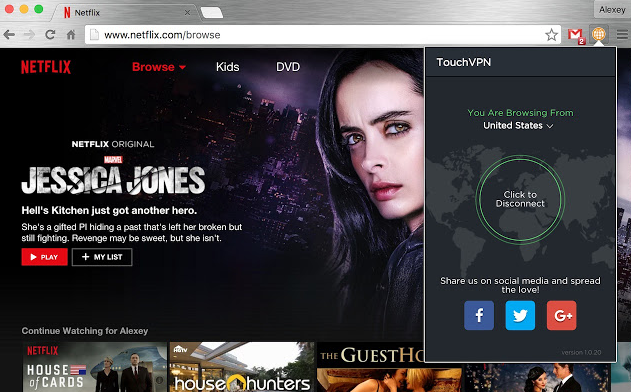Viewport: 631px width, 392px height.
Task: Click the Netflix logo
Action: click(46, 67)
